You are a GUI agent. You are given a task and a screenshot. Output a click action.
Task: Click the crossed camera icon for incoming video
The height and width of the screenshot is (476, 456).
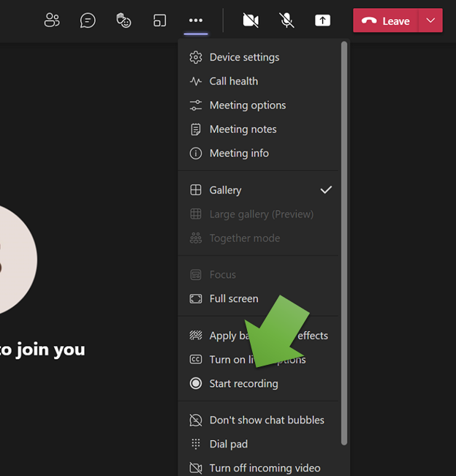pos(196,468)
